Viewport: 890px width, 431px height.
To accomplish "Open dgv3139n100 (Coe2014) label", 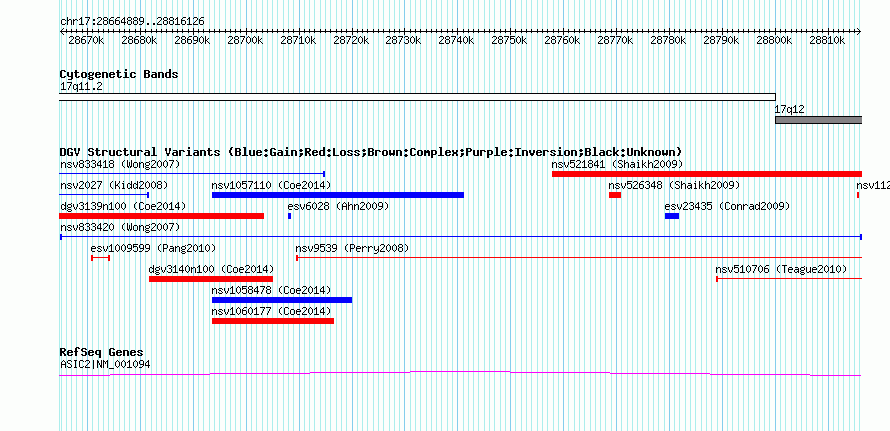I will point(123,206).
